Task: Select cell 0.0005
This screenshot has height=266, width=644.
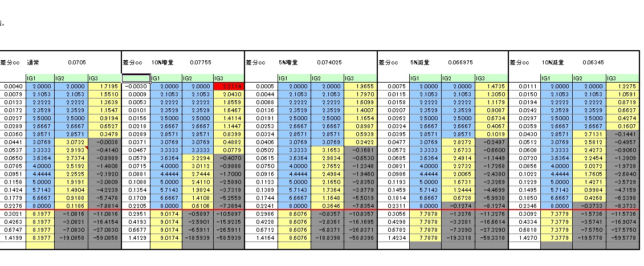Action: coord(261,86)
